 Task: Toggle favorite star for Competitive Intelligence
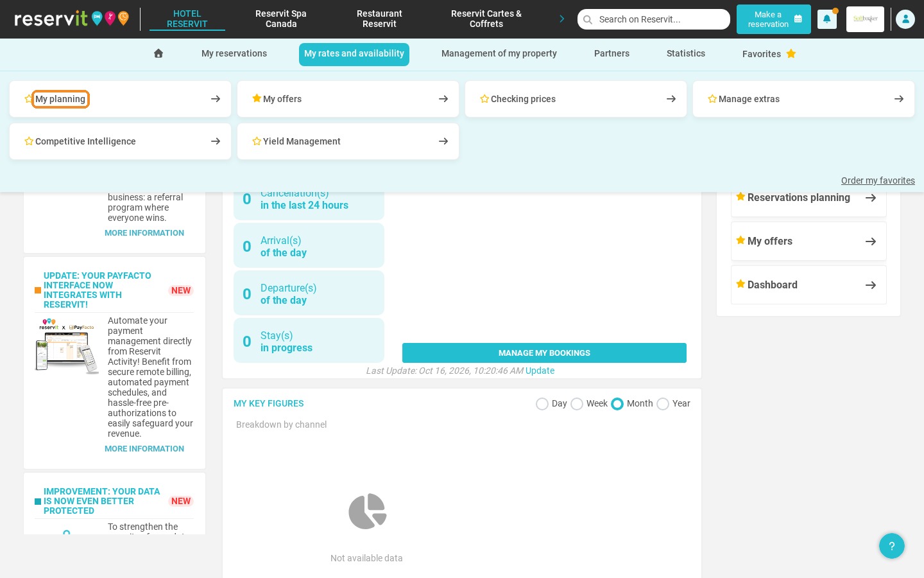click(29, 141)
